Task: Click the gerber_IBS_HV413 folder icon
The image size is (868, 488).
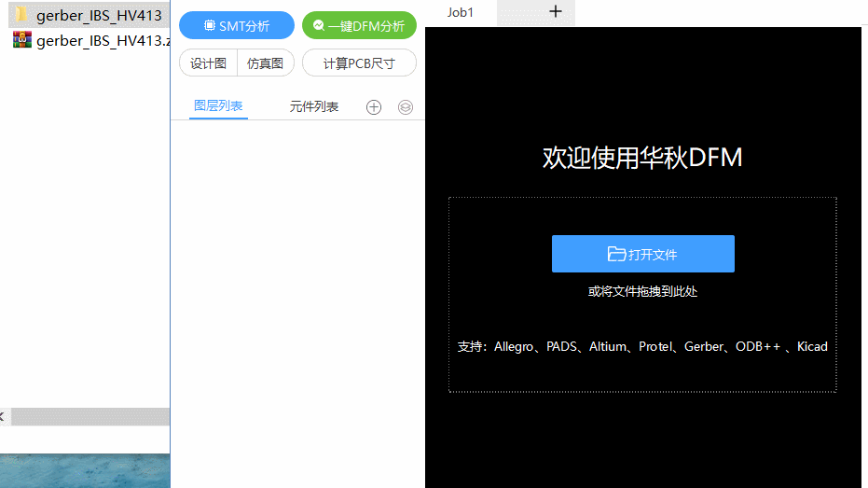Action: click(x=21, y=14)
